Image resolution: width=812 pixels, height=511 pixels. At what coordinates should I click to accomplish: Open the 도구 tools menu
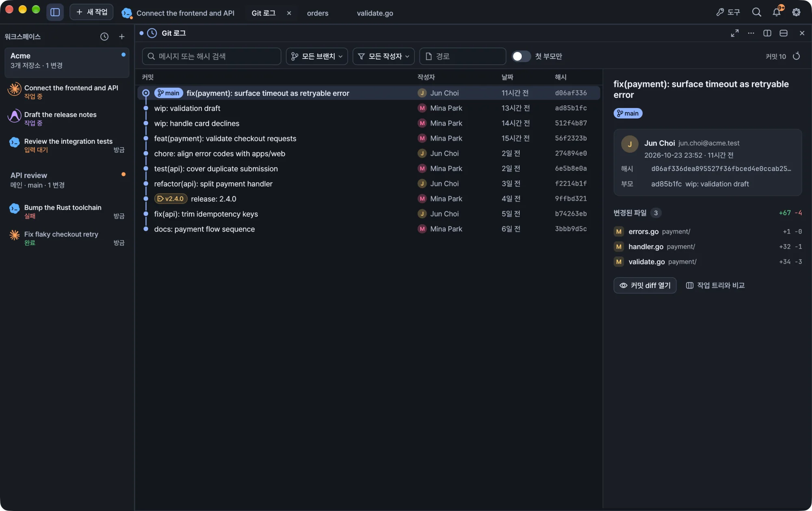(x=728, y=12)
